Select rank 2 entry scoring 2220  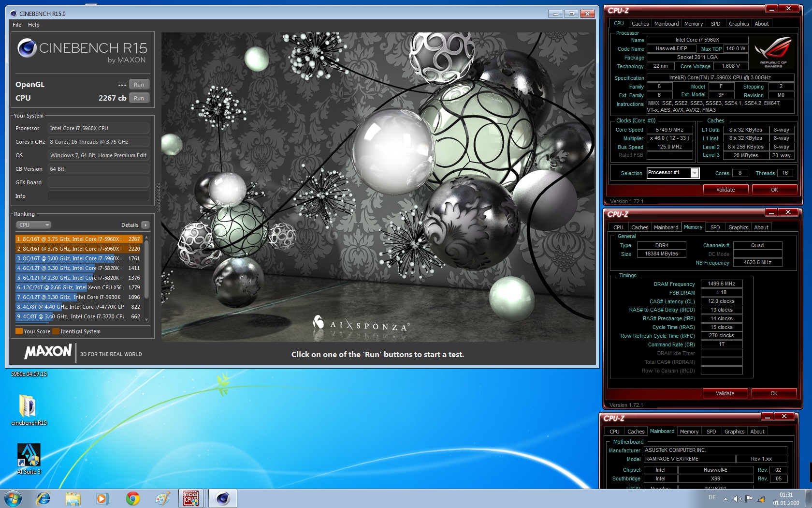click(x=79, y=249)
